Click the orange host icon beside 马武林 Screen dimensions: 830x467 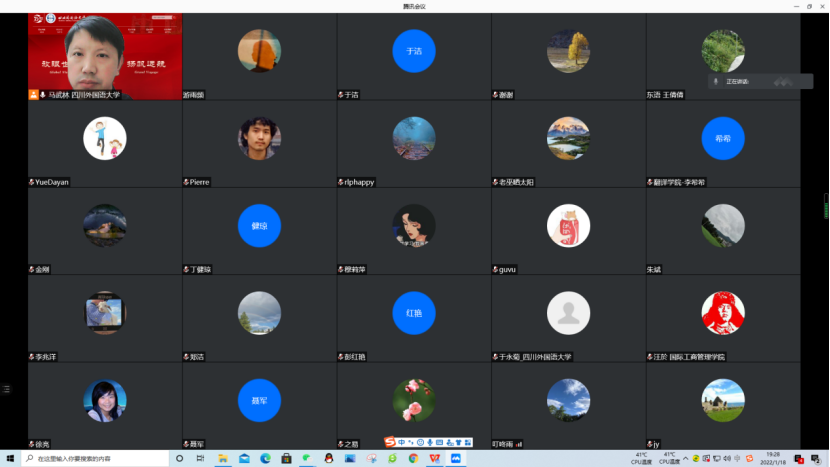(x=33, y=95)
